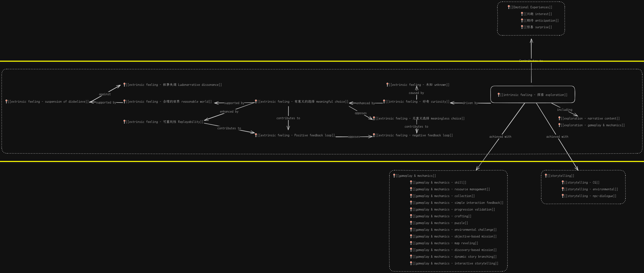The width and height of the screenshot is (644, 273).
Task: Open gameplay & mechanics - puzzle link
Action: coord(440,223)
